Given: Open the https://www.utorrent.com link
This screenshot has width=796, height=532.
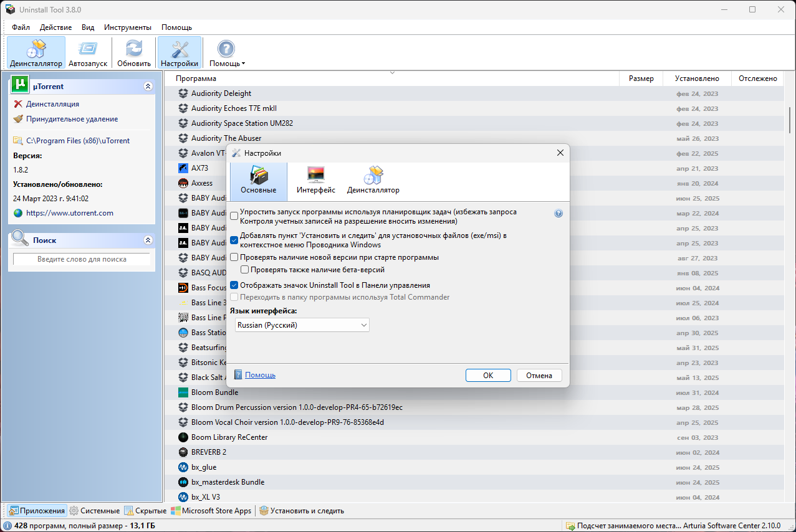Looking at the screenshot, I should [x=70, y=213].
